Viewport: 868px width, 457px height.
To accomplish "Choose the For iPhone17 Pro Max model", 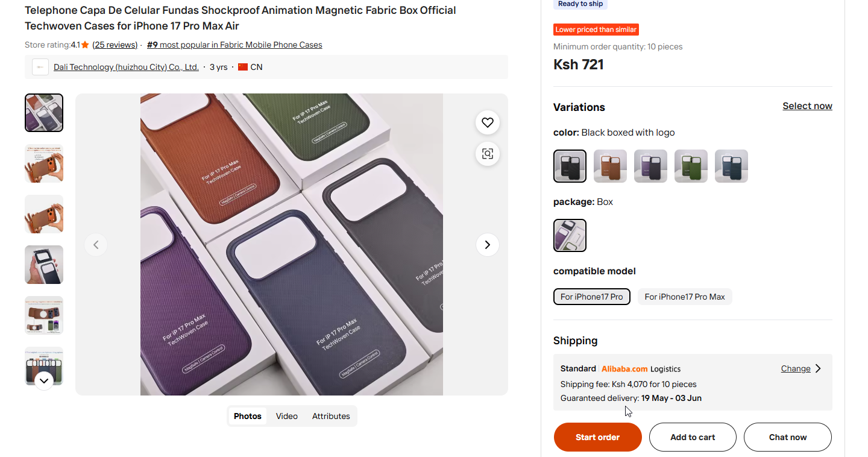I will click(684, 297).
